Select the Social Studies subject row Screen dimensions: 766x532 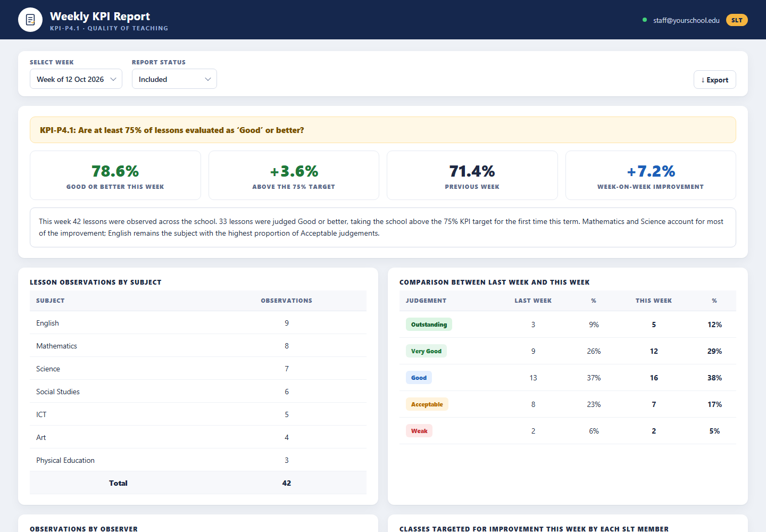[x=198, y=392]
